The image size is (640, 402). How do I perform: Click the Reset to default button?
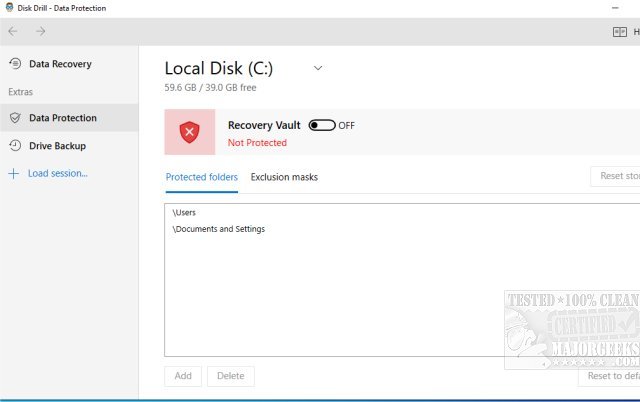609,376
